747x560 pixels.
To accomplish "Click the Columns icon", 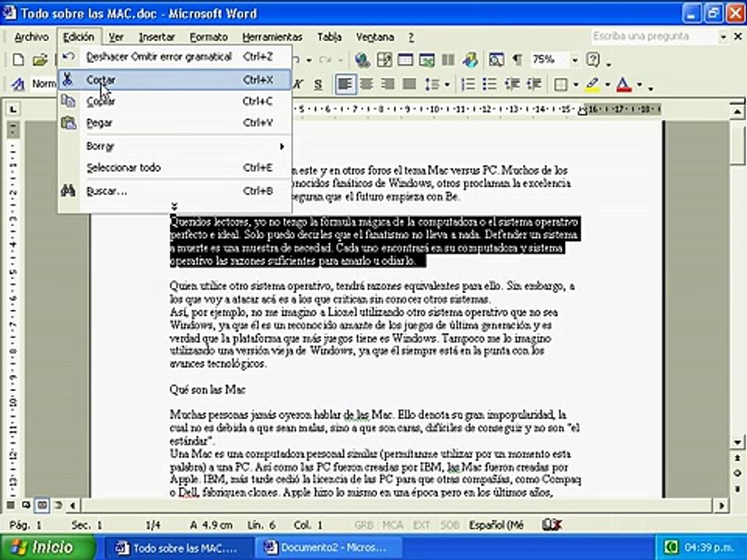I will [x=448, y=60].
